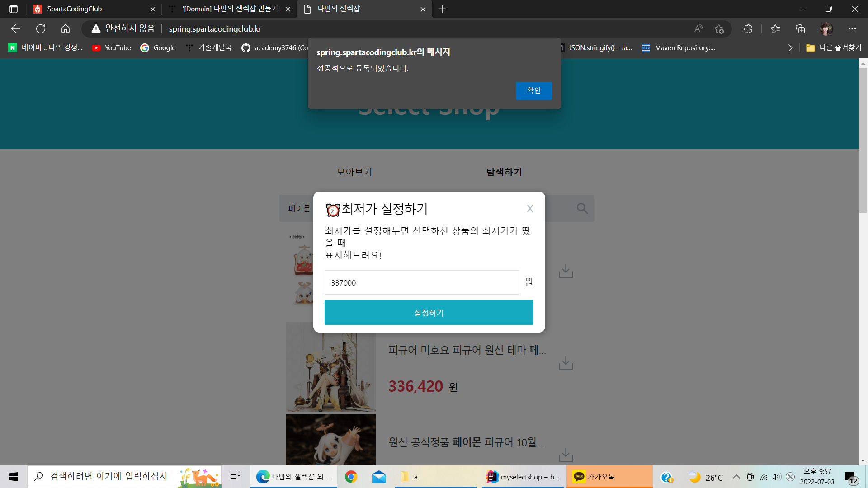Click the page vertical scrollbar
This screenshot has width=868, height=488.
(863, 140)
